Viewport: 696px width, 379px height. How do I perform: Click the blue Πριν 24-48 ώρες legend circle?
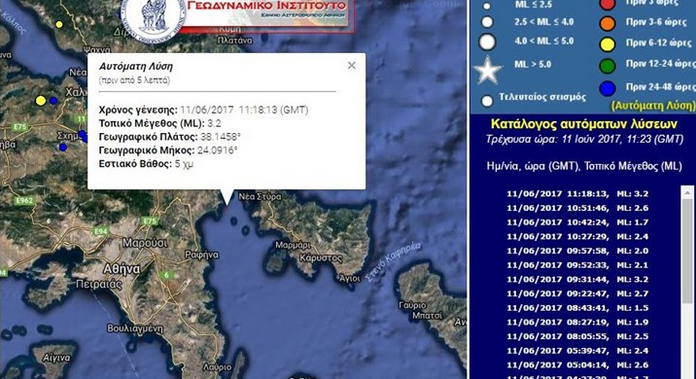(x=607, y=88)
